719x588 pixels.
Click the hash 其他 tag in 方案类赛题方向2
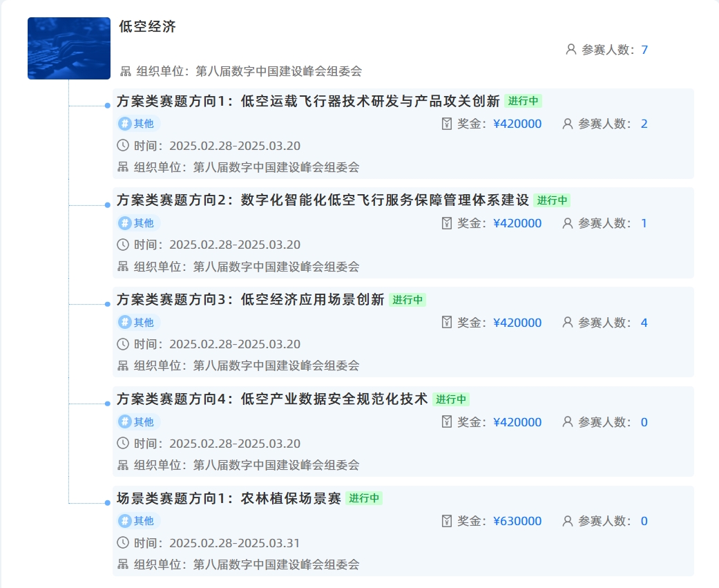coord(137,223)
